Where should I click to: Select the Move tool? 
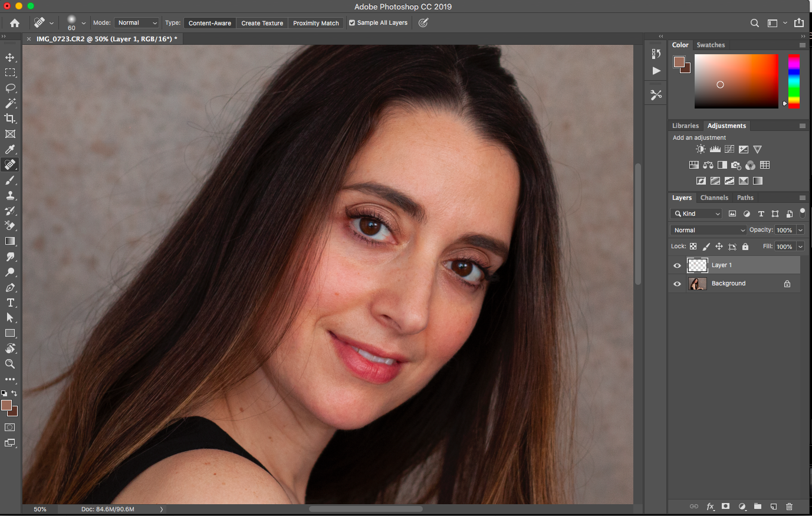(x=10, y=57)
